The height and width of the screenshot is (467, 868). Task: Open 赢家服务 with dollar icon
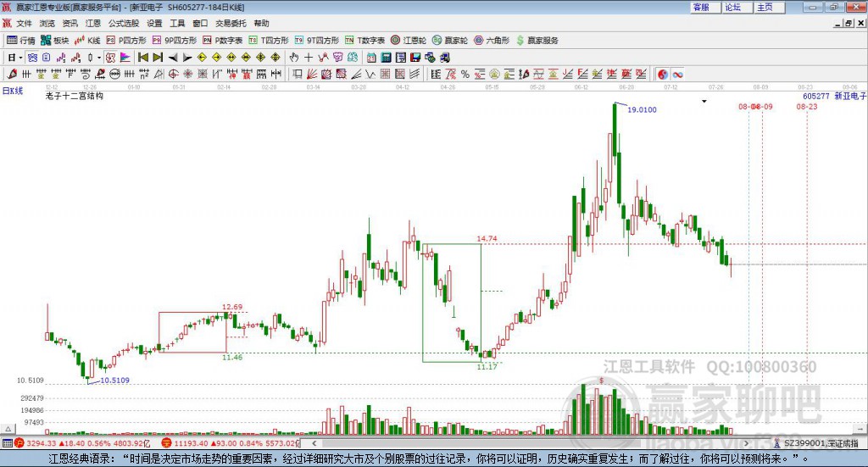click(x=537, y=41)
